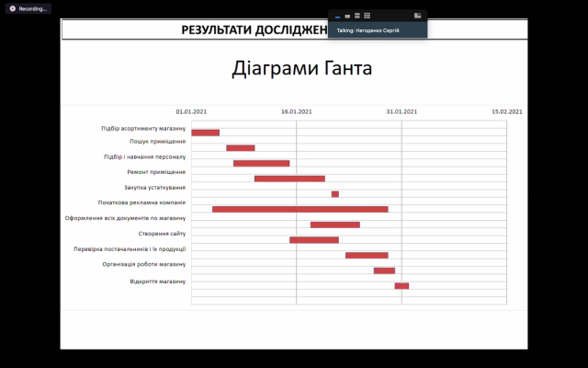Click the 'Створення сайту' task label
588x368 pixels.
[162, 234]
